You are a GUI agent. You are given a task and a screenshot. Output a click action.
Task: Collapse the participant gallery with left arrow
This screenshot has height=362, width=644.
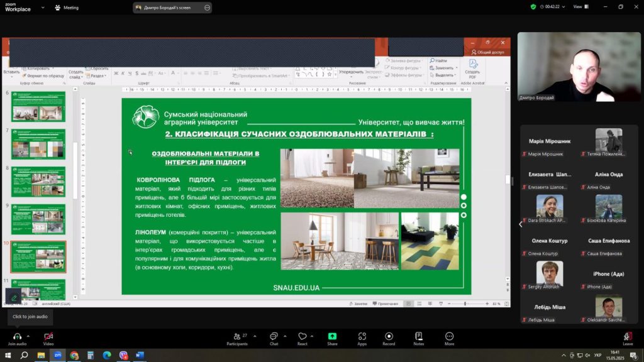pyautogui.click(x=521, y=224)
